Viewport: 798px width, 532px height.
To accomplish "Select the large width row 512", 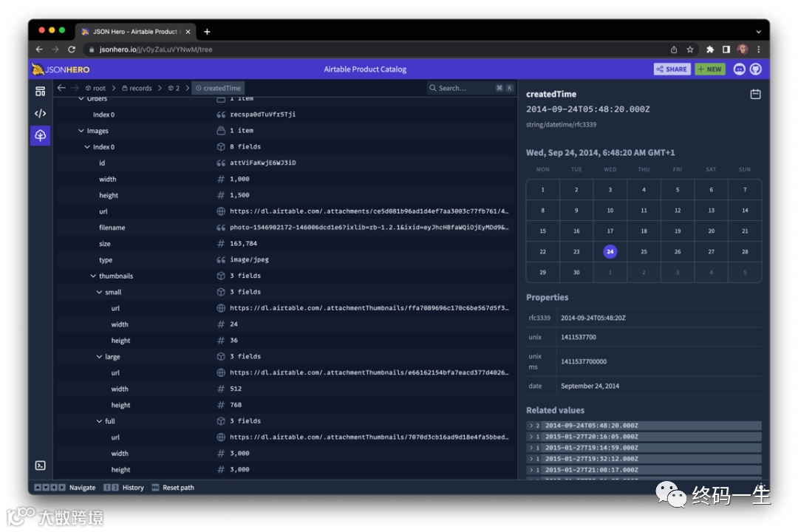I will pyautogui.click(x=285, y=389).
